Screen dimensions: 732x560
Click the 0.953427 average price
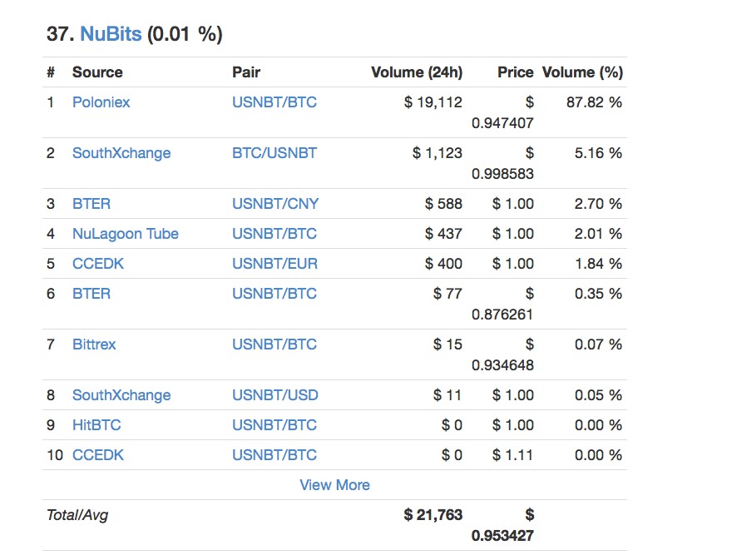click(x=502, y=536)
